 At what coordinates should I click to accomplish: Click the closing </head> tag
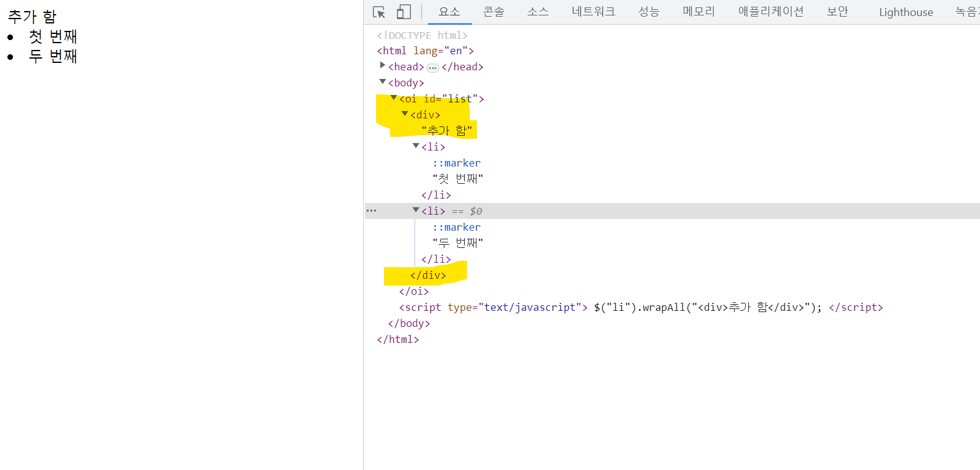[x=462, y=67]
